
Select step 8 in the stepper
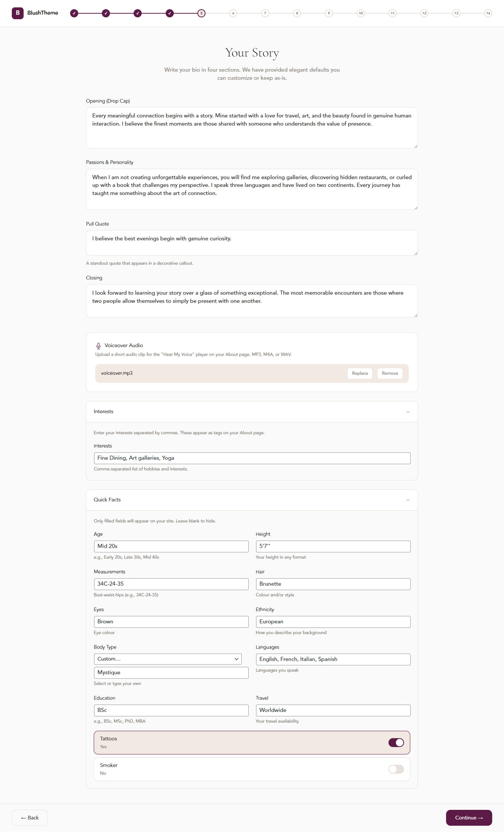point(297,13)
